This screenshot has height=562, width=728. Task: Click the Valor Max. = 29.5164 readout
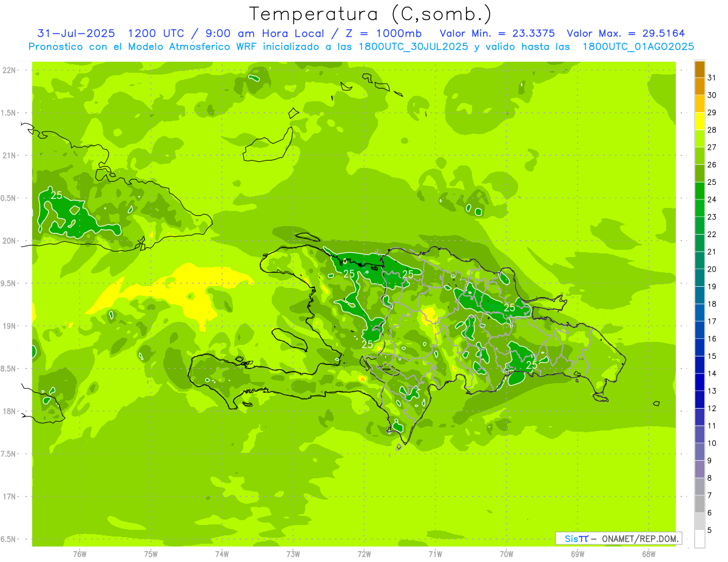pyautogui.click(x=625, y=33)
